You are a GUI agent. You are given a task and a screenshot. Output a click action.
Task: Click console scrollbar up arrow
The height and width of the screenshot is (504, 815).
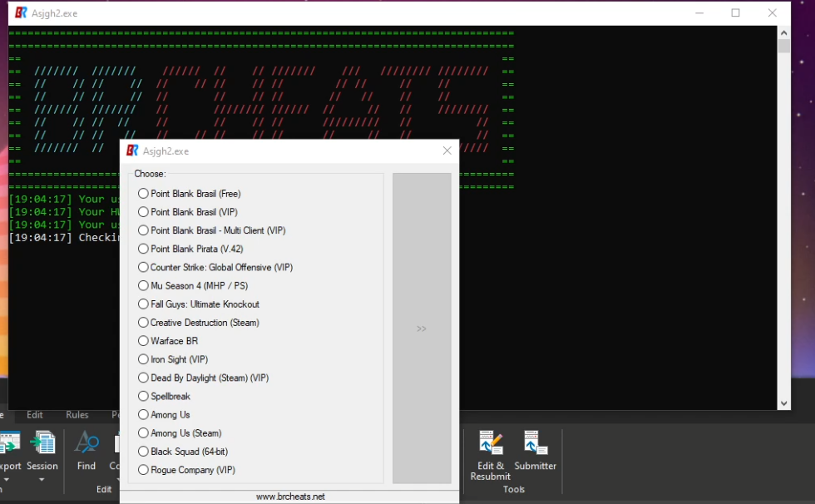point(783,32)
